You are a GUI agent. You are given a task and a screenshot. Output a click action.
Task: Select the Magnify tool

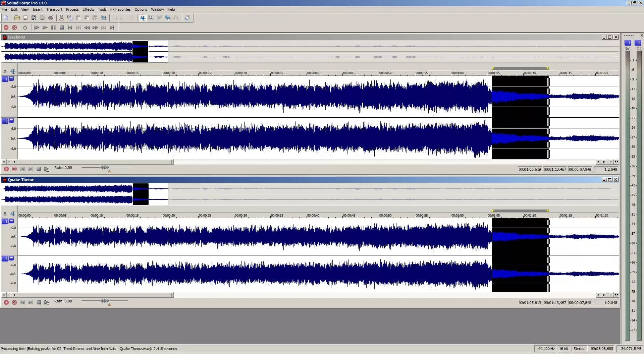pyautogui.click(x=151, y=18)
